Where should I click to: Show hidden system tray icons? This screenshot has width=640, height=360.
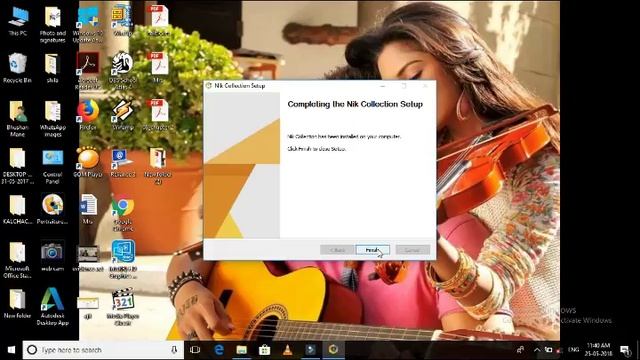(x=537, y=350)
